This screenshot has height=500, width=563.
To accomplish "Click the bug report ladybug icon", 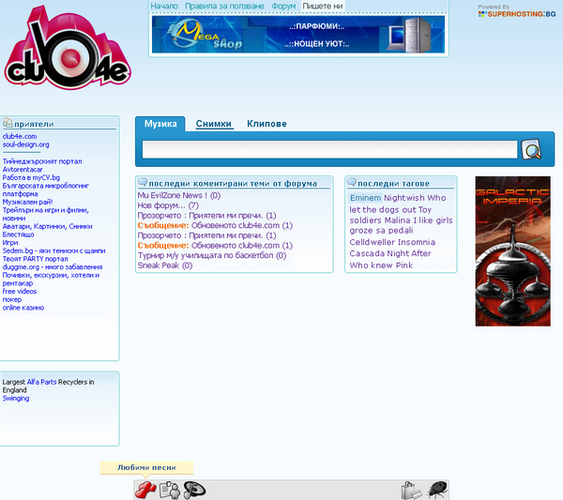I will click(x=437, y=490).
